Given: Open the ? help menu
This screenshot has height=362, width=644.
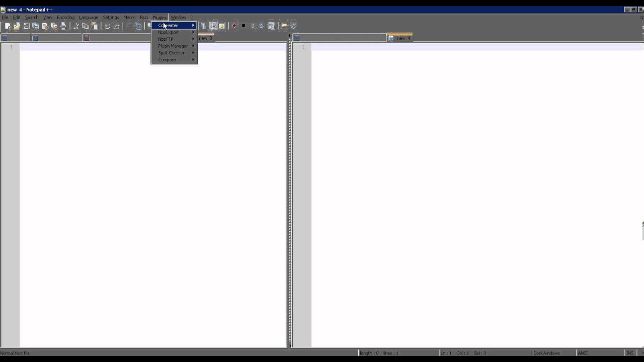Looking at the screenshot, I should 192,18.
